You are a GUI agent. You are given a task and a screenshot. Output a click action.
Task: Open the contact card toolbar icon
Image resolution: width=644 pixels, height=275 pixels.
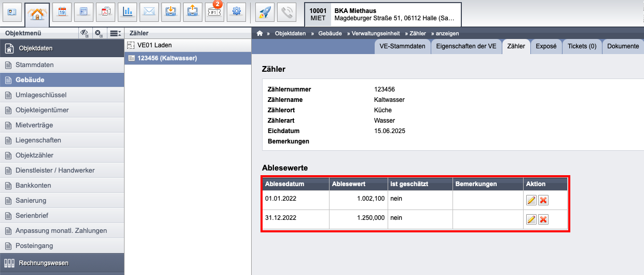click(x=12, y=11)
